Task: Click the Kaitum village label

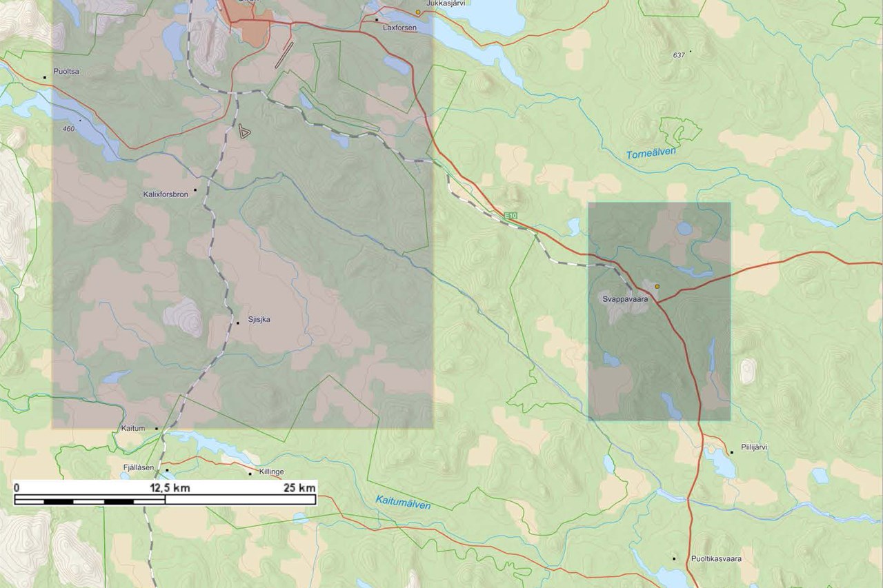Action: coord(133,429)
